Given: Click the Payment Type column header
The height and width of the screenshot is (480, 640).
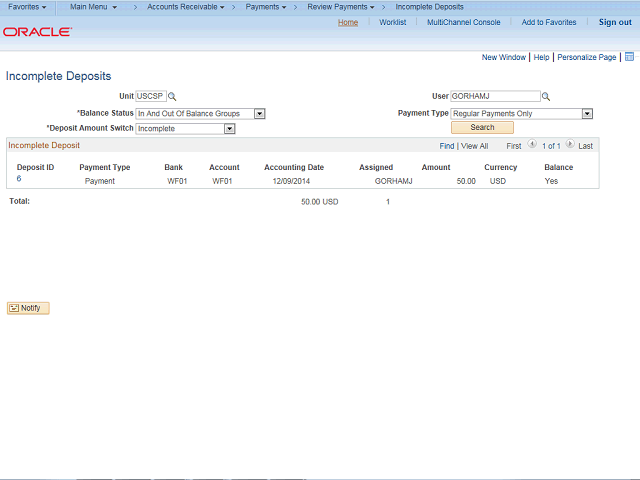Looking at the screenshot, I should click(104, 167).
